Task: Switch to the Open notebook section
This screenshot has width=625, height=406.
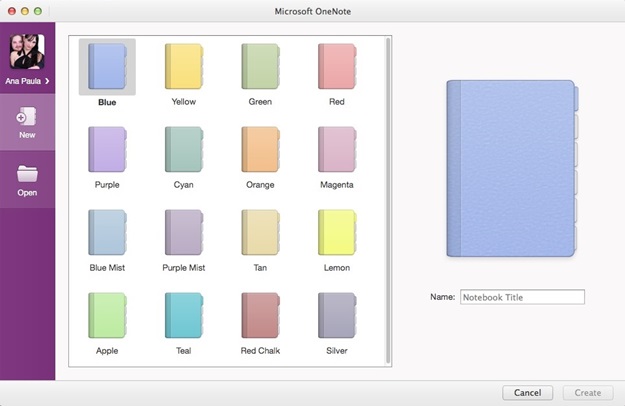Action: (x=28, y=180)
